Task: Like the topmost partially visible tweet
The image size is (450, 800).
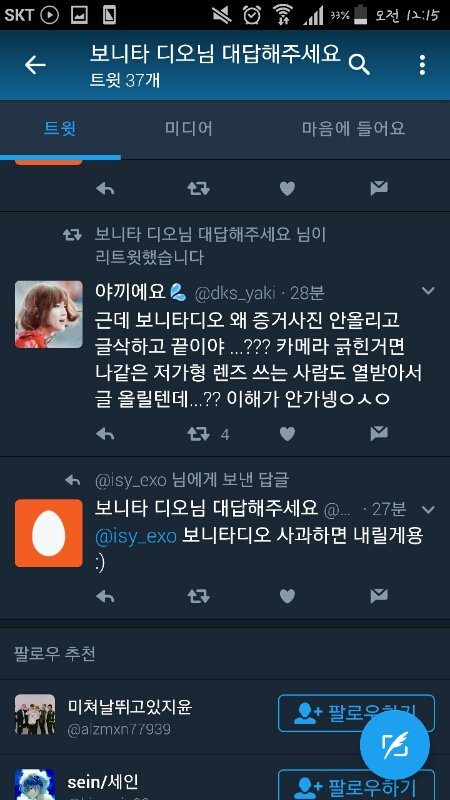Action: pos(288,189)
